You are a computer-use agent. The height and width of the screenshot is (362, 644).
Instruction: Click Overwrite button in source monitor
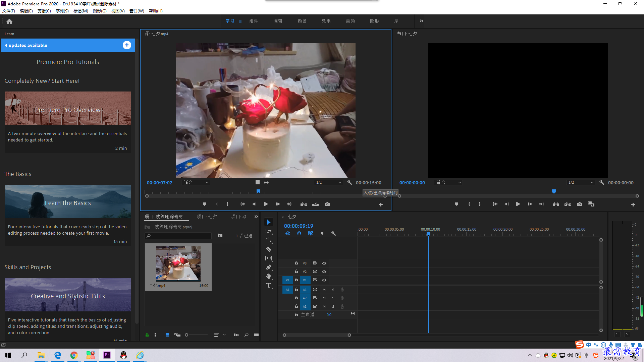315,204
